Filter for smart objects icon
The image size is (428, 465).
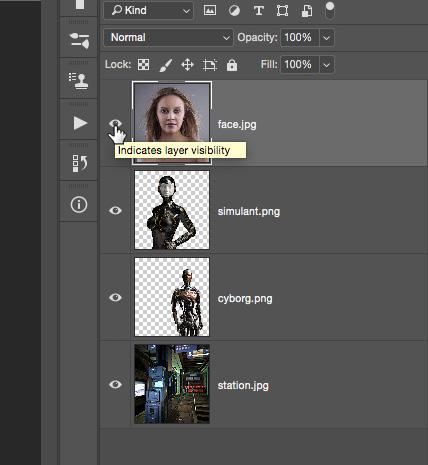tap(307, 11)
